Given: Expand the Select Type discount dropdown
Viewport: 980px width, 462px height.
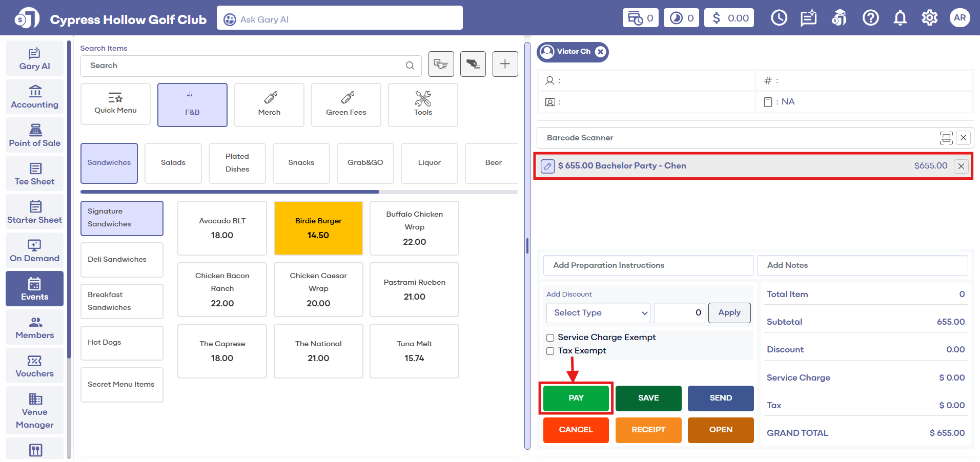Looking at the screenshot, I should [598, 313].
